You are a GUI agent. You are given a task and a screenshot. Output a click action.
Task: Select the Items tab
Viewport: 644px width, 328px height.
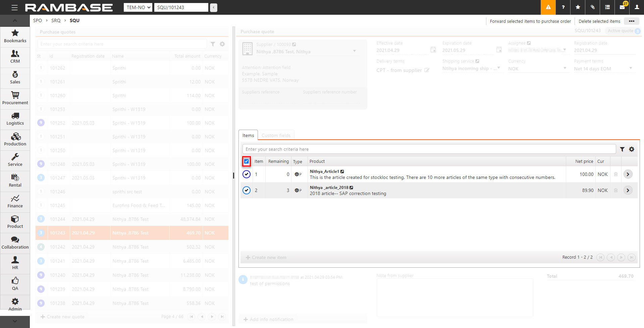[248, 135]
